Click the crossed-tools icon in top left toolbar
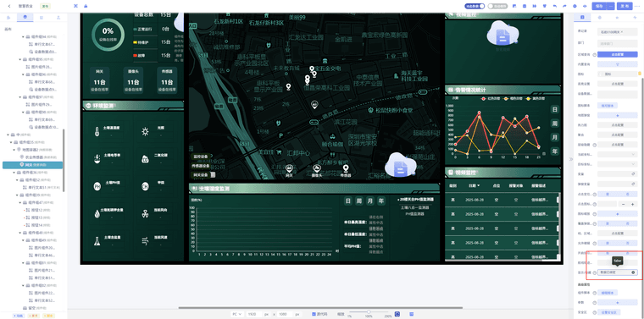Image resolution: width=644 pixels, height=319 pixels. (x=75, y=6)
